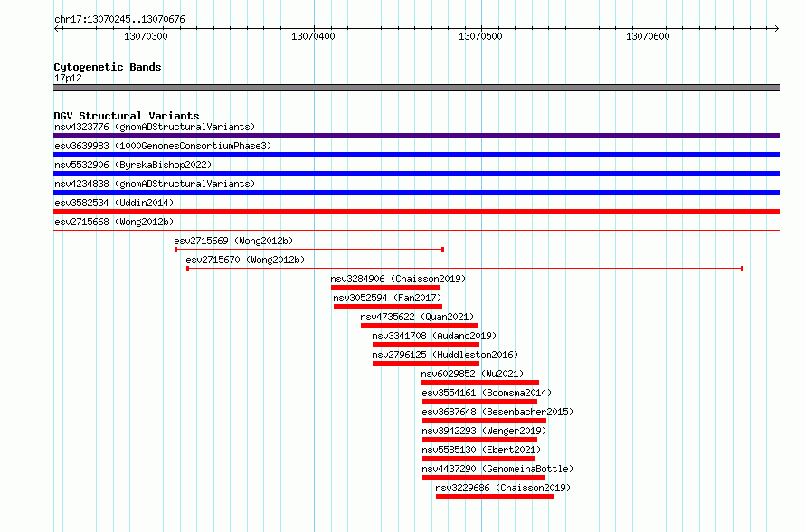Image resolution: width=805 pixels, height=532 pixels.
Task: Click the nsv3942293 Wenger2019 label
Action: (x=484, y=431)
